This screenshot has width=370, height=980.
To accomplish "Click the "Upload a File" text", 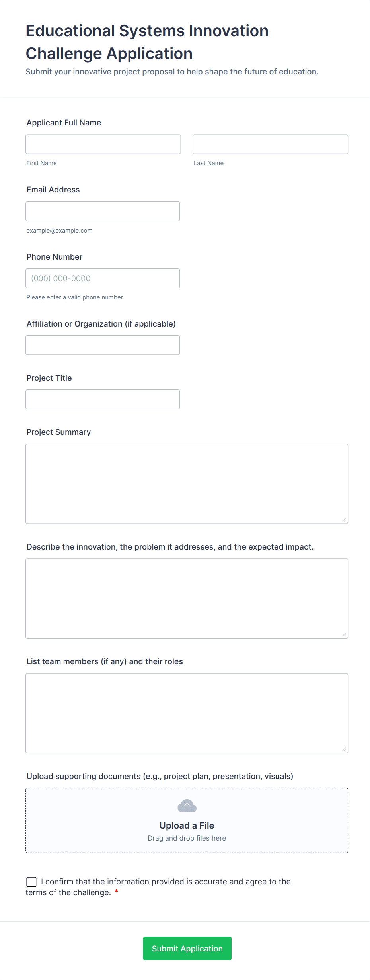I will pyautogui.click(x=187, y=825).
